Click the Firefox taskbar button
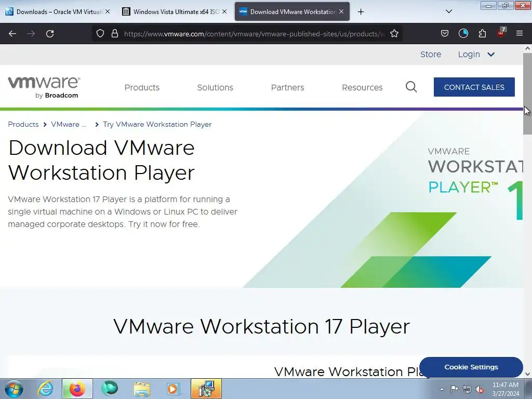This screenshot has height=399, width=532. pos(77,389)
